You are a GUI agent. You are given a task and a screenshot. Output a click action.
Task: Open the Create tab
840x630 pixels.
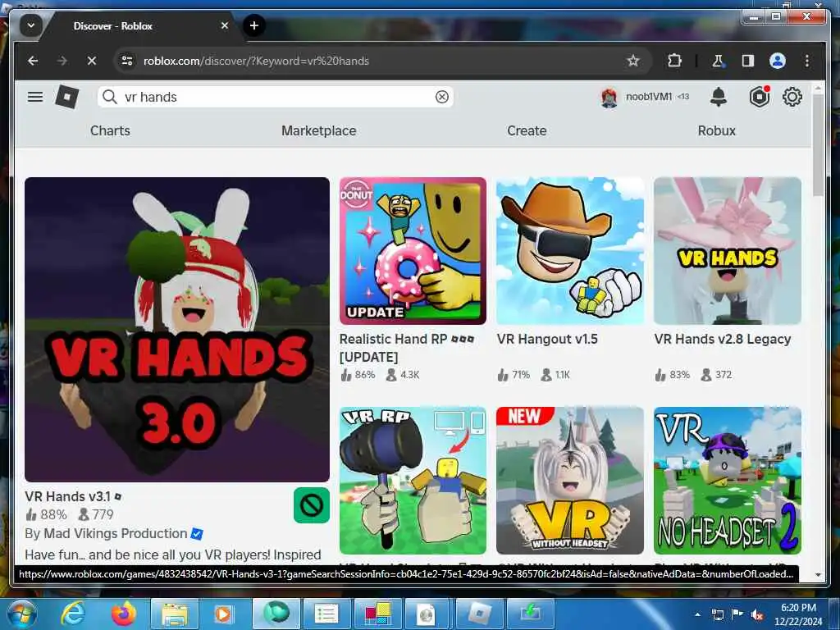pos(527,130)
